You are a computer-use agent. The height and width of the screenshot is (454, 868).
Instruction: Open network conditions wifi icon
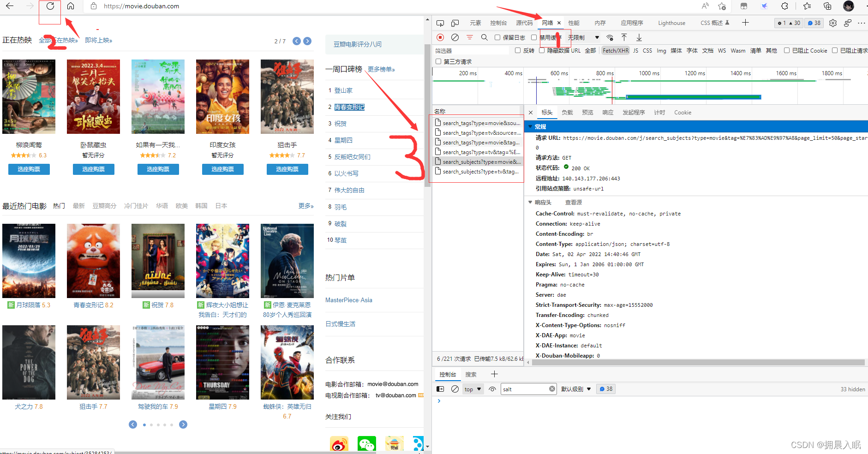(x=610, y=37)
